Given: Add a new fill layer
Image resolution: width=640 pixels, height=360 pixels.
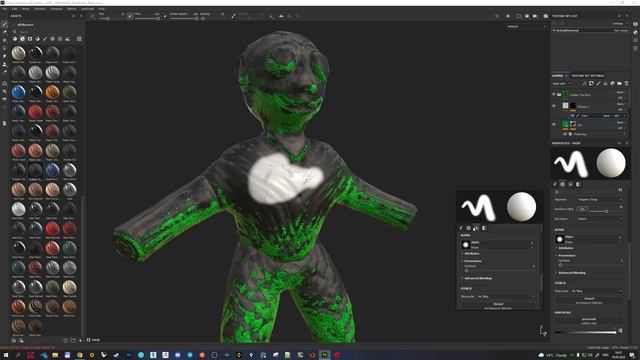Looking at the screenshot, I should click(605, 84).
